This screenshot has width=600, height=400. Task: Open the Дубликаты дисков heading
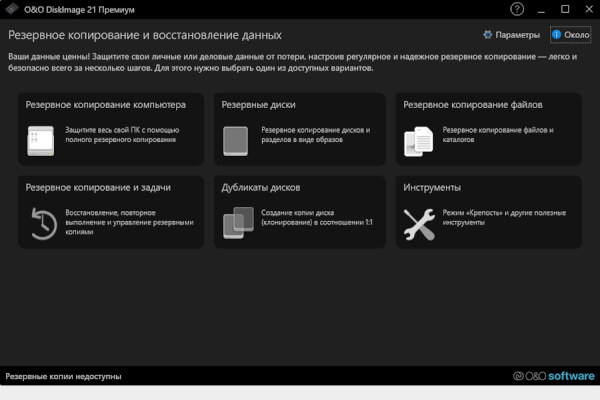(261, 187)
